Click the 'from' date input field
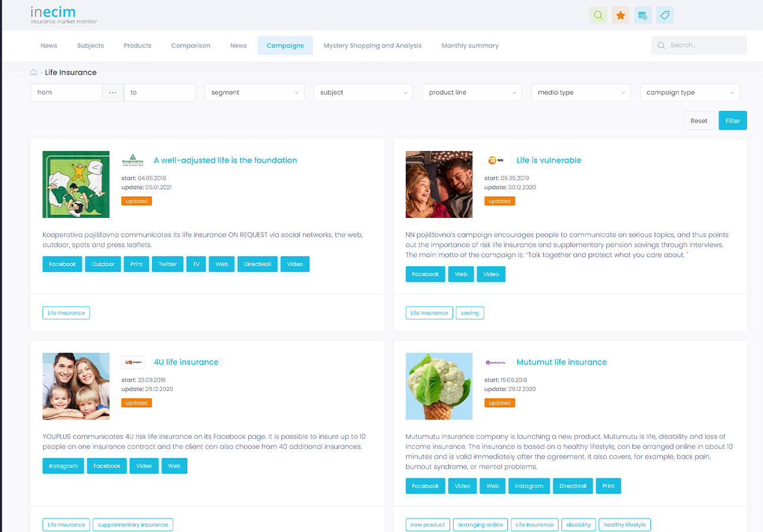Screen dimensions: 763x532 [66, 92]
